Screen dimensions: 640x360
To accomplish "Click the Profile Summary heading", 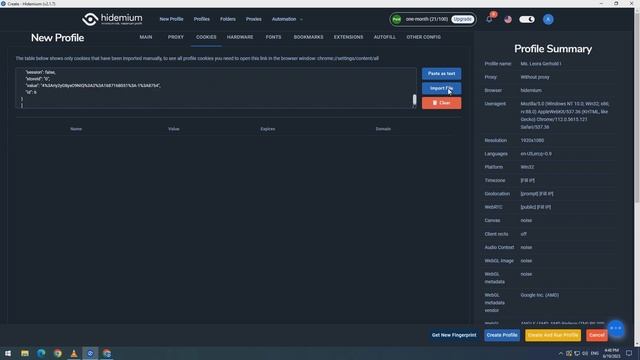I will click(x=553, y=49).
